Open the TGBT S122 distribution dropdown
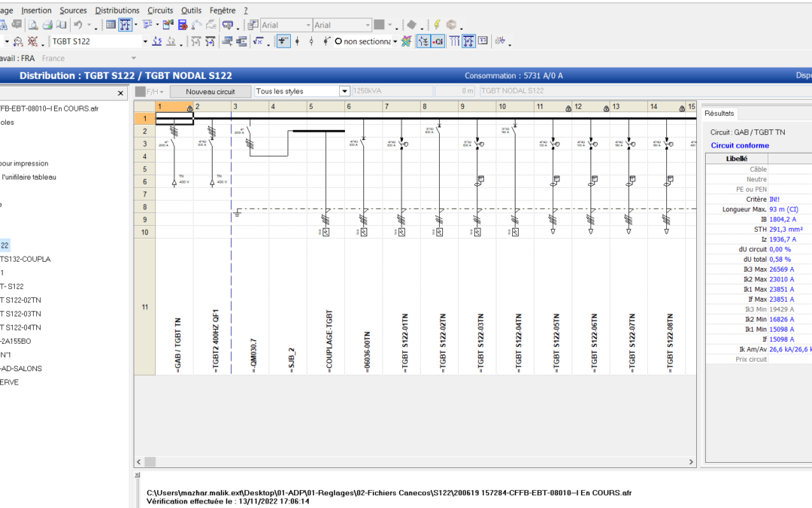The height and width of the screenshot is (508, 812). pos(145,41)
